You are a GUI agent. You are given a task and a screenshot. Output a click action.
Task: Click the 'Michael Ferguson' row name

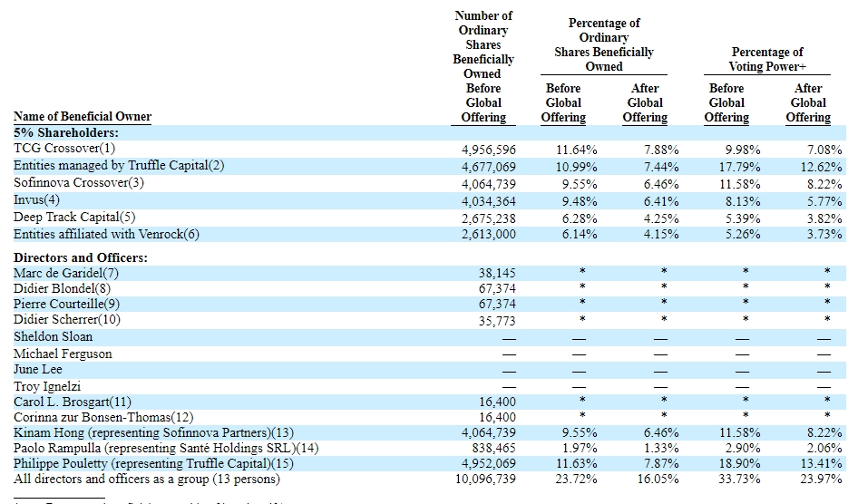click(63, 354)
